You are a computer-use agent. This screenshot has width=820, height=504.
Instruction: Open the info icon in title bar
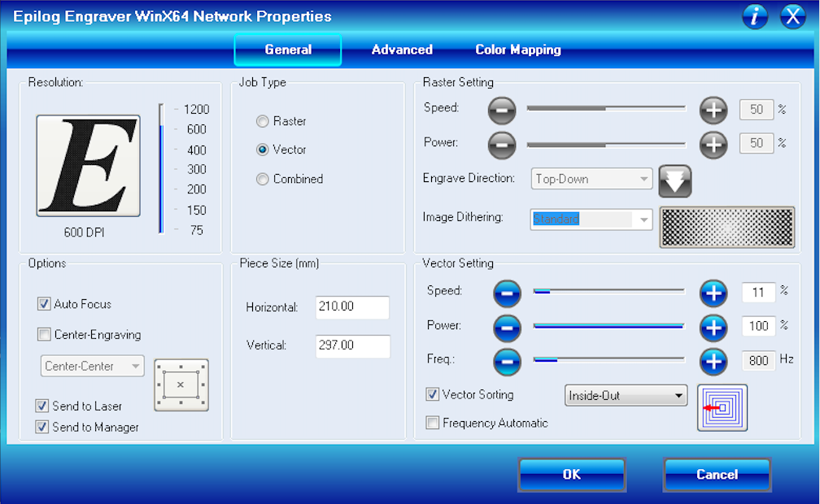click(755, 16)
